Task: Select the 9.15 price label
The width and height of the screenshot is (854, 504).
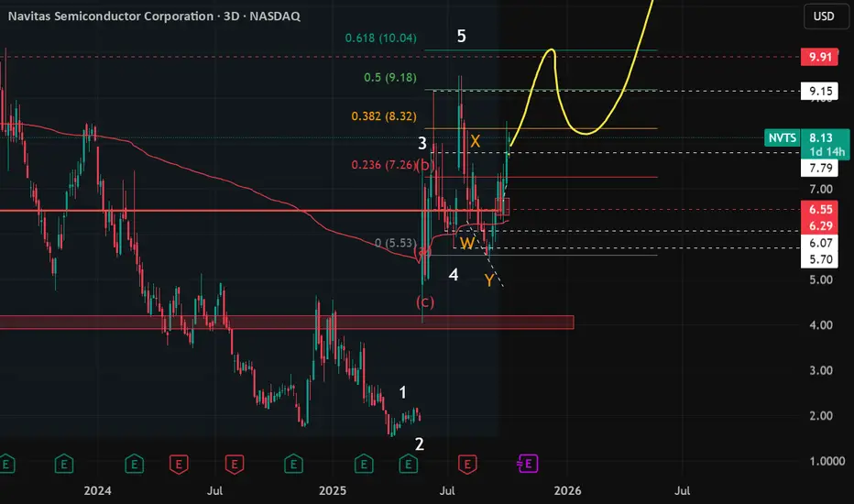Action: [x=819, y=91]
